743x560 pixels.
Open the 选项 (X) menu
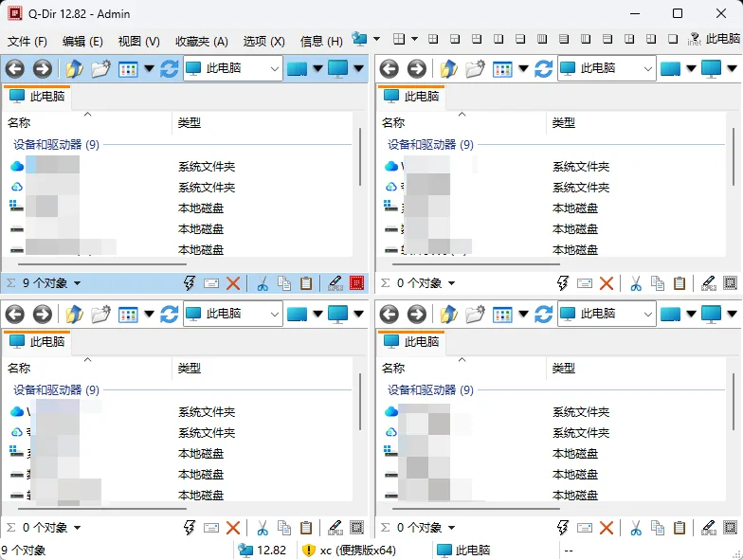pos(263,42)
